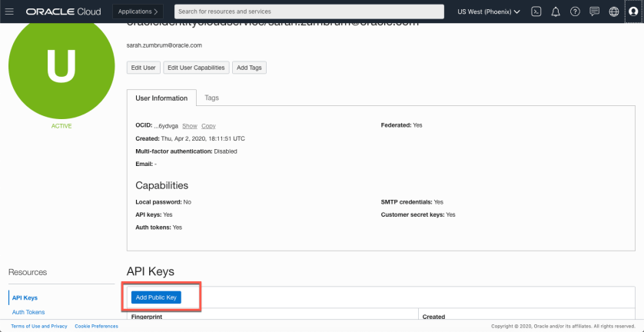Open the hamburger navigation menu
Image resolution: width=644 pixels, height=332 pixels.
click(x=10, y=12)
